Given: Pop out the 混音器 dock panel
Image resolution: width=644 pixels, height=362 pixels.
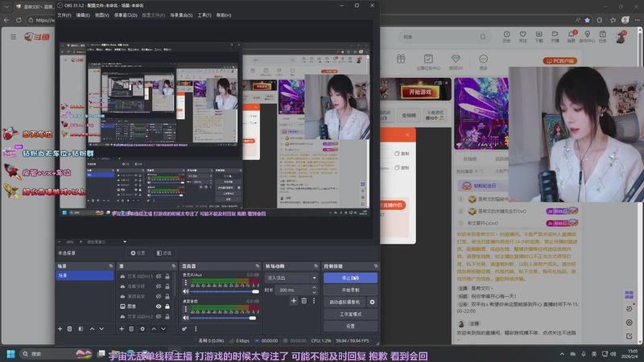Looking at the screenshot, I should [258, 266].
